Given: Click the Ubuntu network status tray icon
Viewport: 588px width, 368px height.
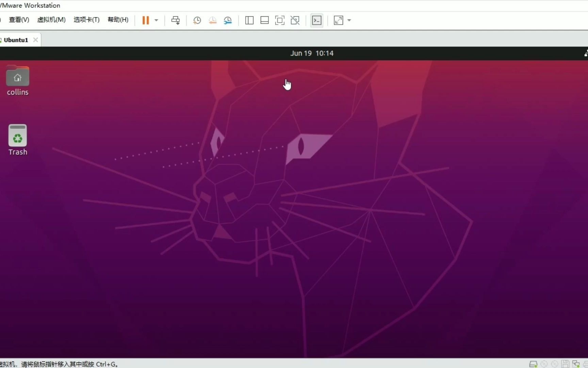Looking at the screenshot, I should tap(586, 53).
